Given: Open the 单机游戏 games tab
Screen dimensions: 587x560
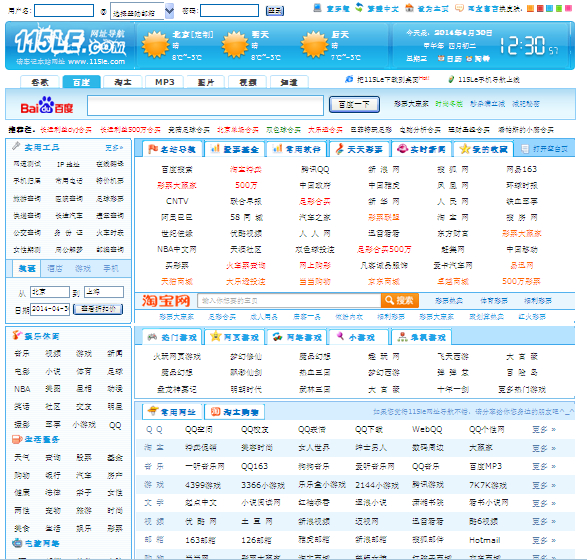Looking at the screenshot, I should 422,337.
